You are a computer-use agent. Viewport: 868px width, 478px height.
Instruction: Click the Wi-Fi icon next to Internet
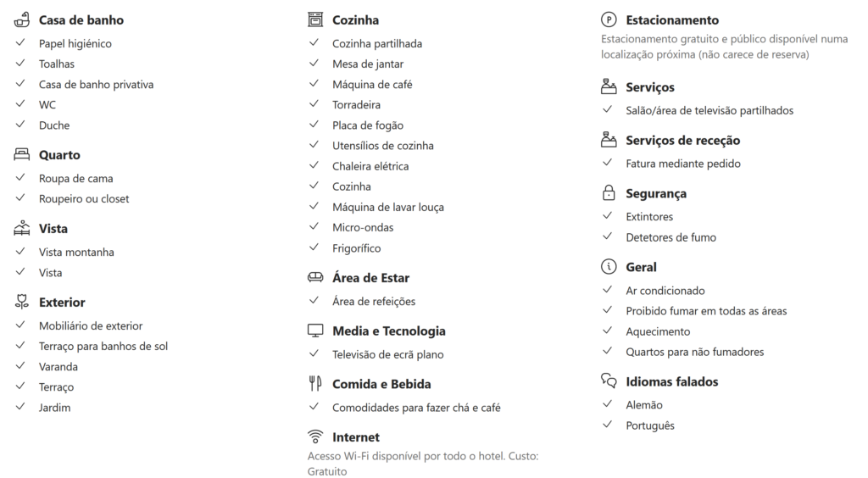tap(315, 437)
